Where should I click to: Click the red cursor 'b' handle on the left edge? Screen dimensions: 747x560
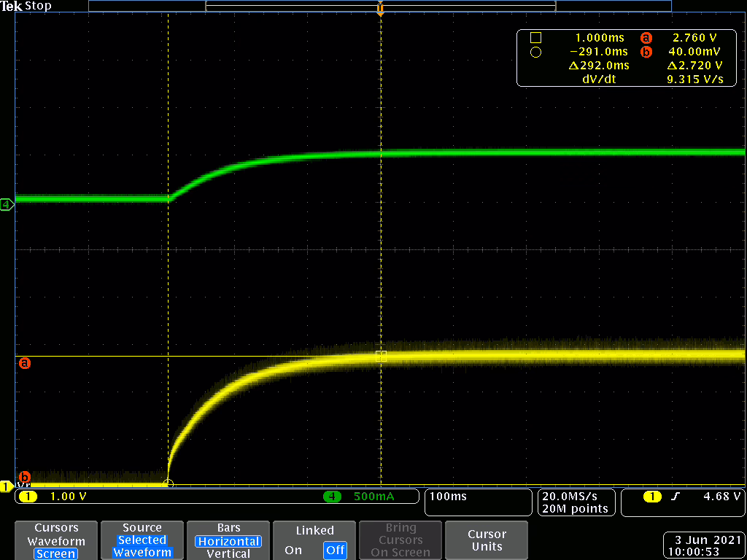coord(24,477)
